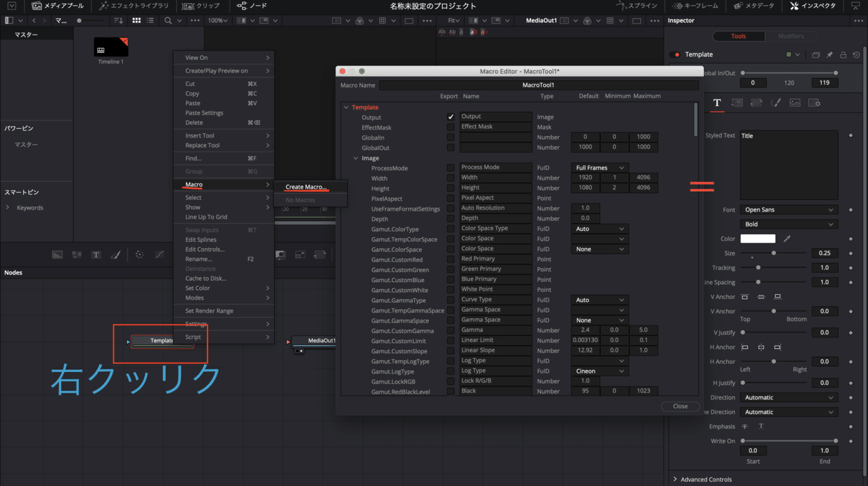Select the Timeline 1 thumbnail in media pool
868x486 pixels.
pyautogui.click(x=111, y=47)
